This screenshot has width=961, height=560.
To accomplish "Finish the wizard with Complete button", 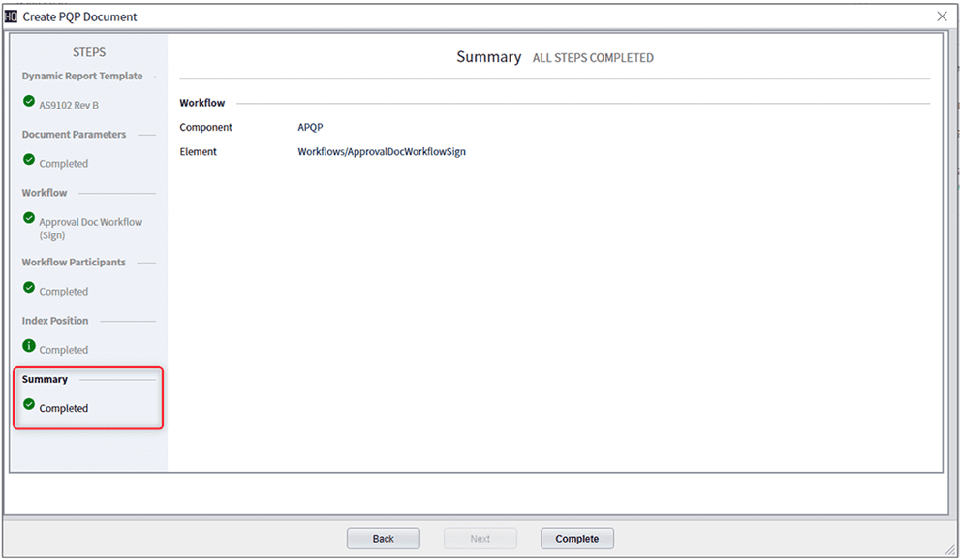I will (576, 539).
